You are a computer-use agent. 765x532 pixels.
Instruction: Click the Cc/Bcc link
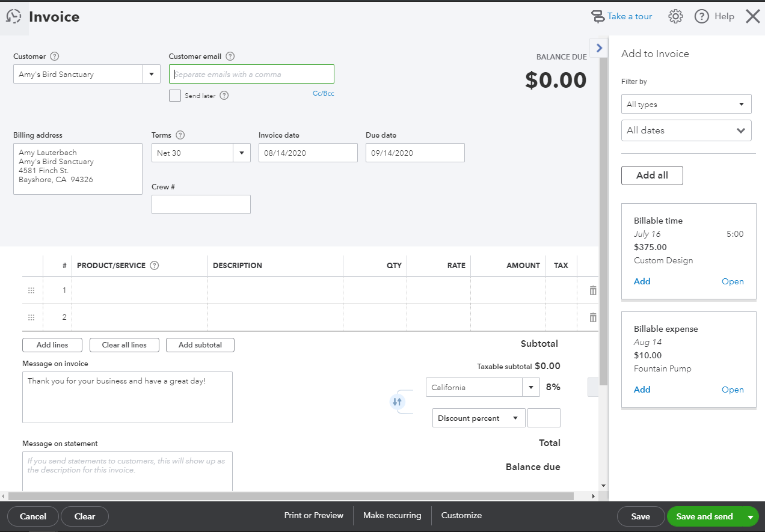coord(323,94)
